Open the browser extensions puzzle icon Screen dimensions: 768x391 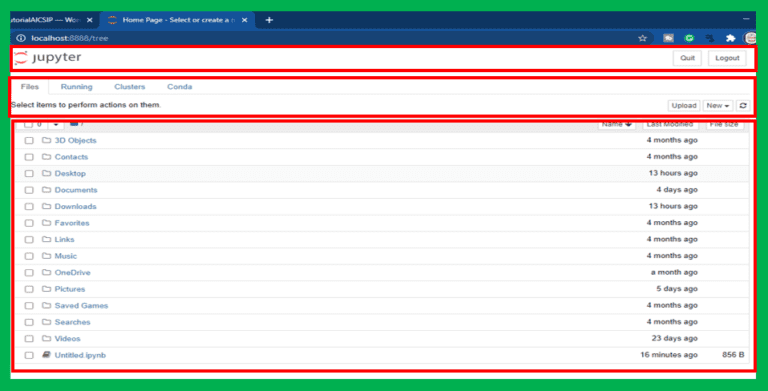(x=730, y=38)
